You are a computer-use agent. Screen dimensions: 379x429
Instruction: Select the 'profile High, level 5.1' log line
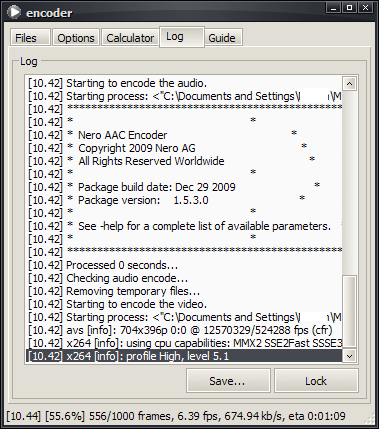(184, 356)
